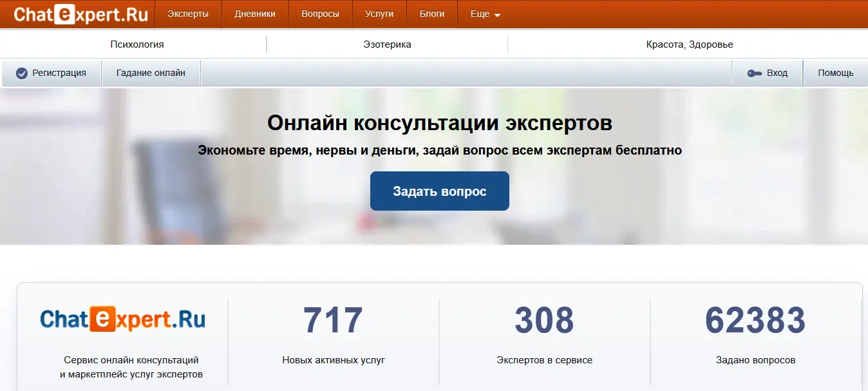The height and width of the screenshot is (391, 868).
Task: Select the Красота, Здоровье category tab
Action: coord(690,44)
